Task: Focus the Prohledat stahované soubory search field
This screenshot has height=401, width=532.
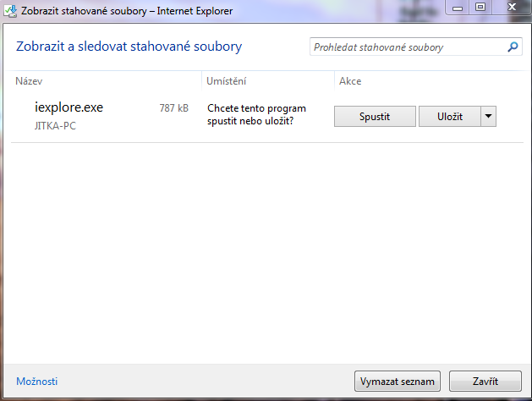Action: 408,47
